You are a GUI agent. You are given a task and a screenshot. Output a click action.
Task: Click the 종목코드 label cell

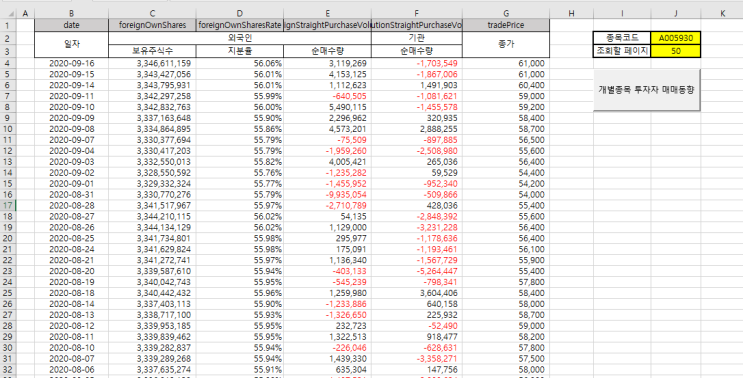click(x=622, y=38)
